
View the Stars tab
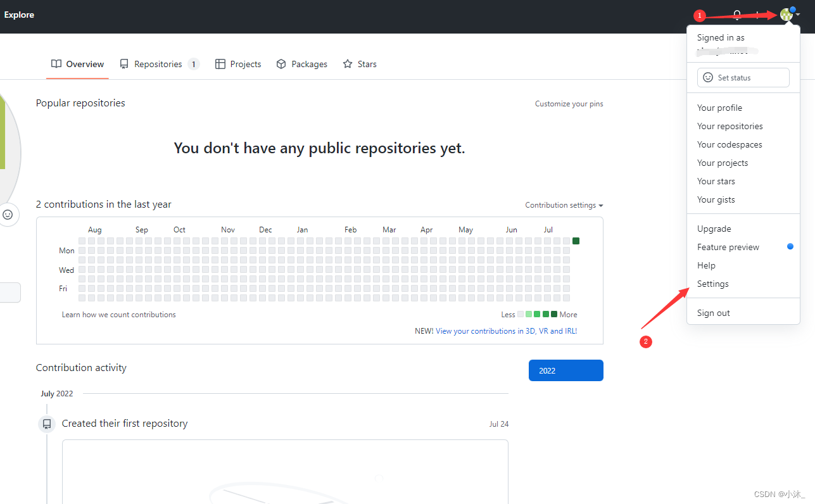coord(360,64)
